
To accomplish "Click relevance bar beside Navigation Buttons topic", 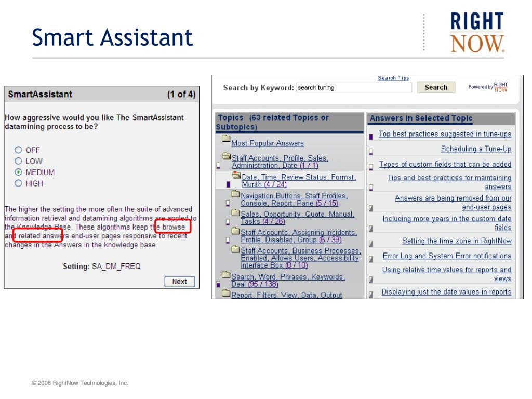I will point(228,203).
